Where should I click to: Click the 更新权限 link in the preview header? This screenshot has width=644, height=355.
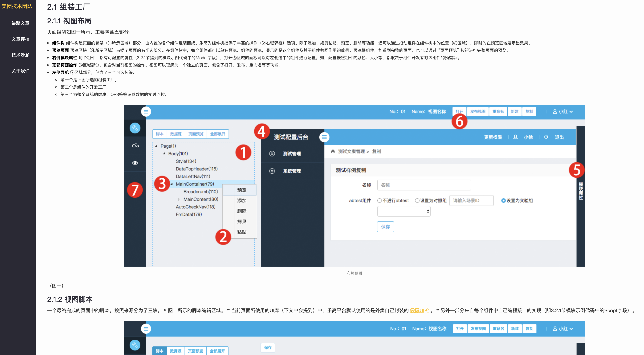pyautogui.click(x=493, y=137)
